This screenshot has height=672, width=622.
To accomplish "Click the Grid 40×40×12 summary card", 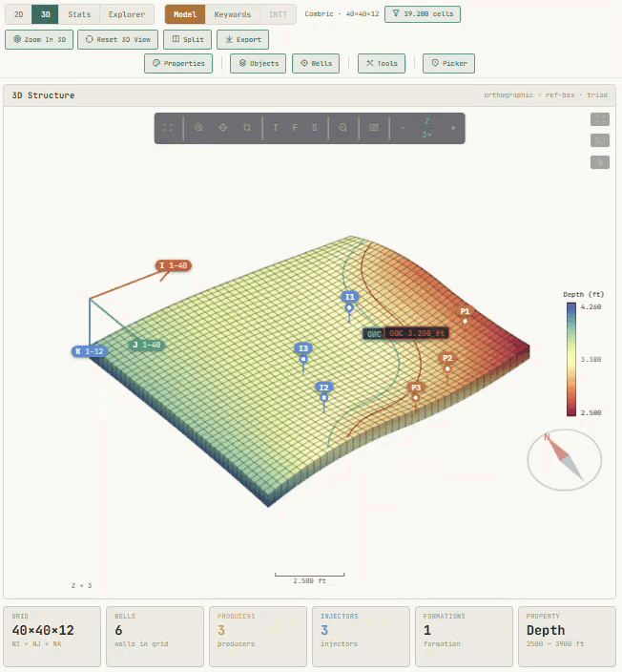I will coord(52,637).
